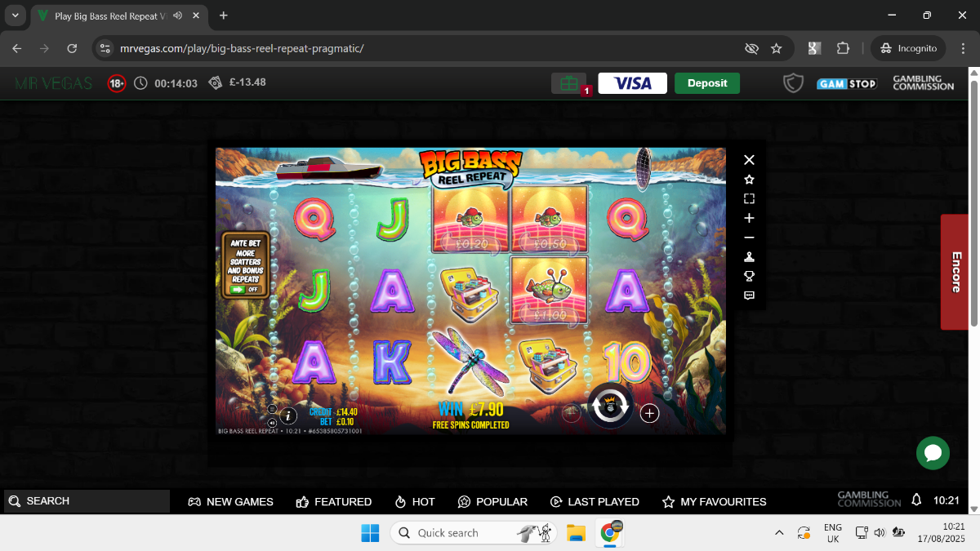Shrink the game window using the minus icon
Viewport: 980px width, 551px height.
point(749,238)
